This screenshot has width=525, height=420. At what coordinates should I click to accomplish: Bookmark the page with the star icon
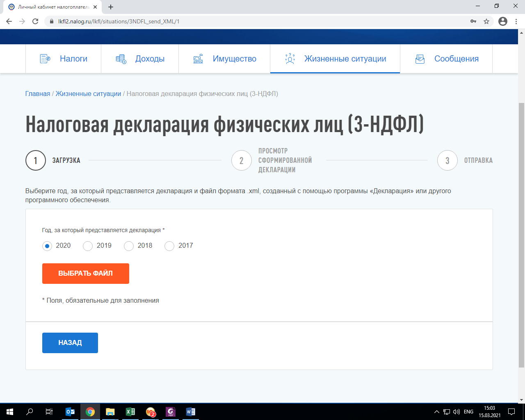(486, 21)
